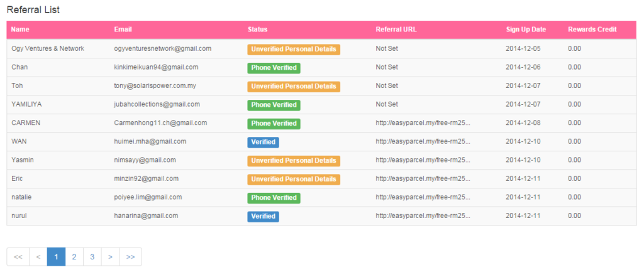Open nurul's easyparcel referral URL
Screen dimensions: 644x272
[423, 216]
